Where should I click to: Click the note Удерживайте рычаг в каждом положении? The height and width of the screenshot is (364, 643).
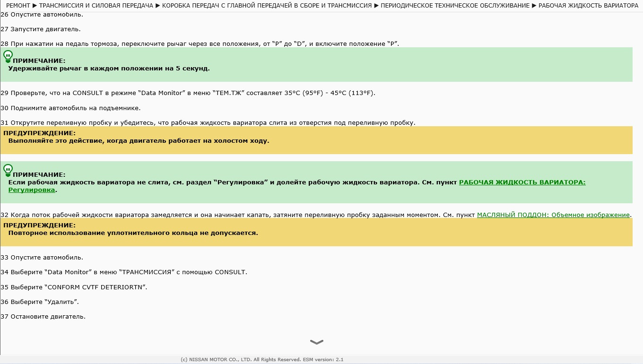click(x=109, y=68)
